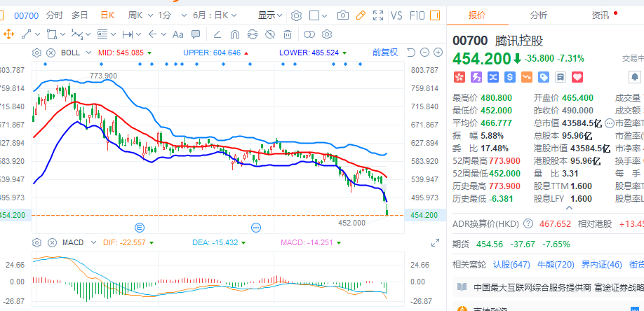
Task: Click the sync drawings icon
Action: point(253,34)
